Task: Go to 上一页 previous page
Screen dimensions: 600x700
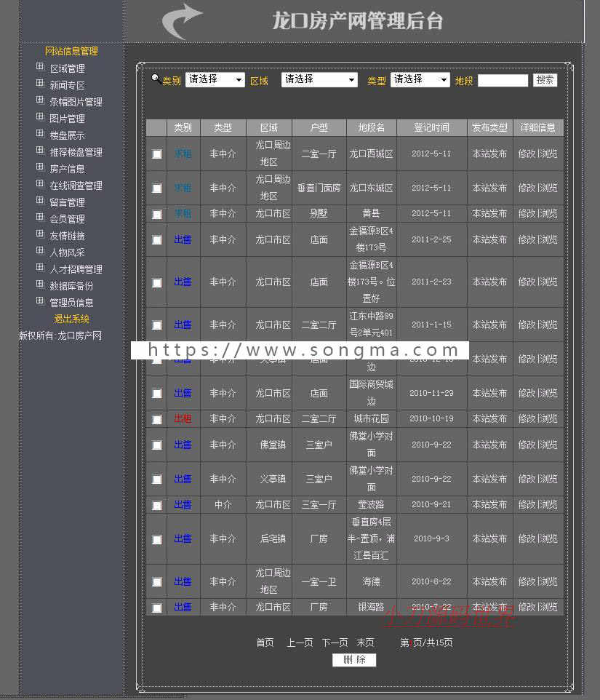Action: coord(300,643)
